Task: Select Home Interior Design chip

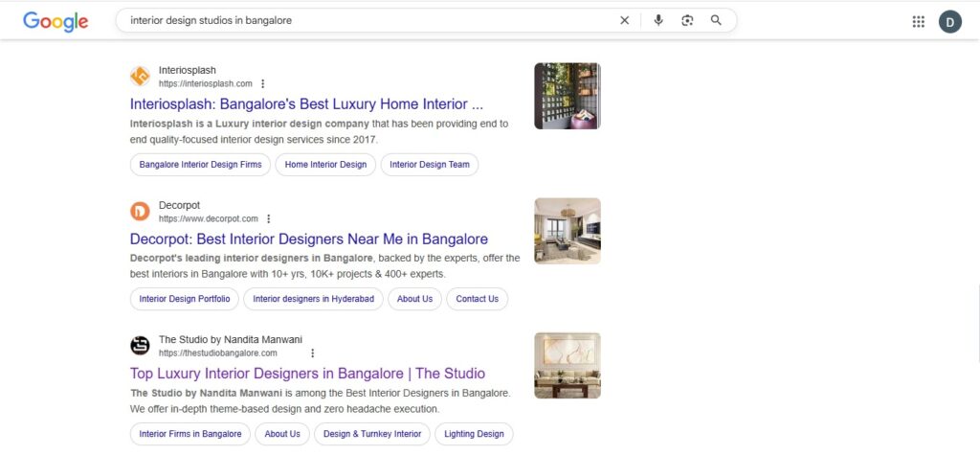Action: (x=325, y=165)
